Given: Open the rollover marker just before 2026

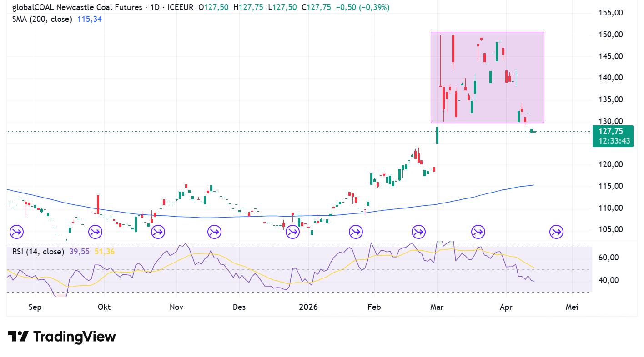Looking at the screenshot, I should tap(292, 233).
